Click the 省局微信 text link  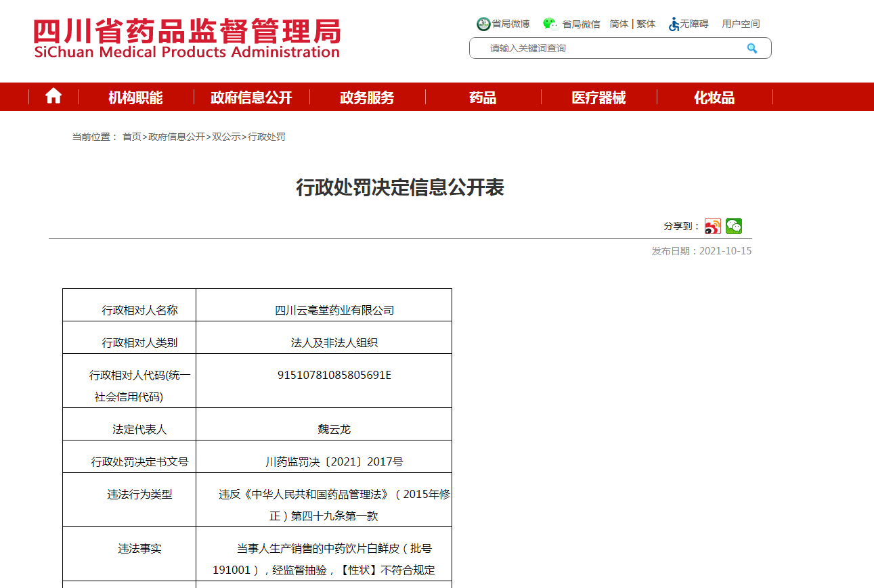pyautogui.click(x=581, y=24)
